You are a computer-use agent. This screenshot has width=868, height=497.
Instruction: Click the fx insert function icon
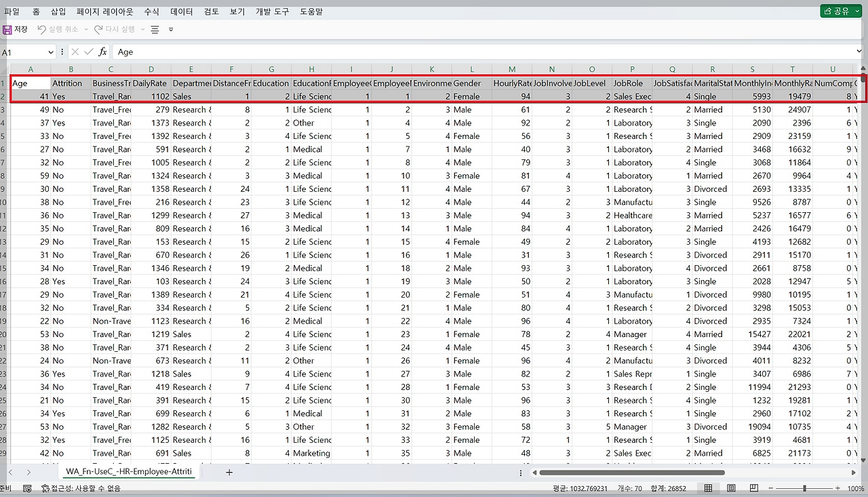pos(103,52)
